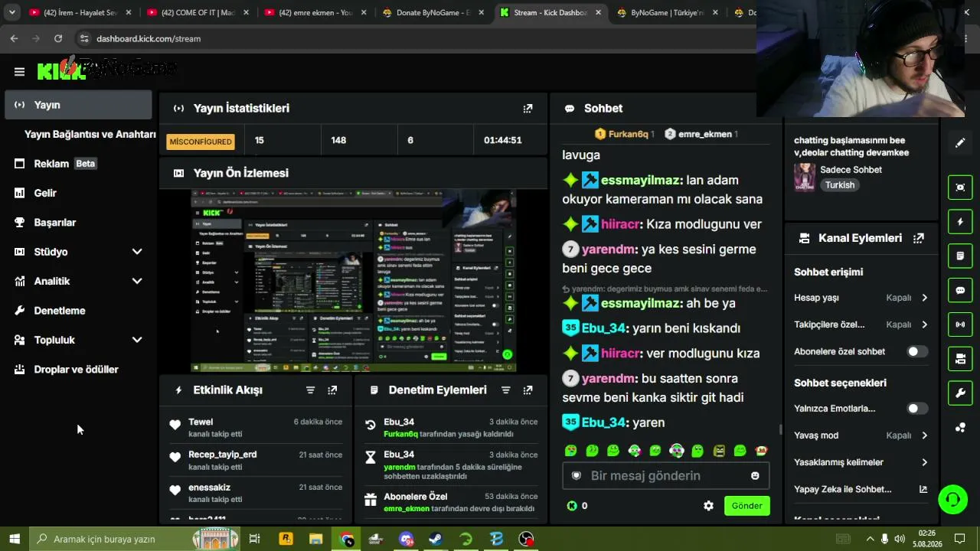The width and height of the screenshot is (980, 551).
Task: Toggle Yalnızca Emotlarla switch
Action: [x=917, y=409]
